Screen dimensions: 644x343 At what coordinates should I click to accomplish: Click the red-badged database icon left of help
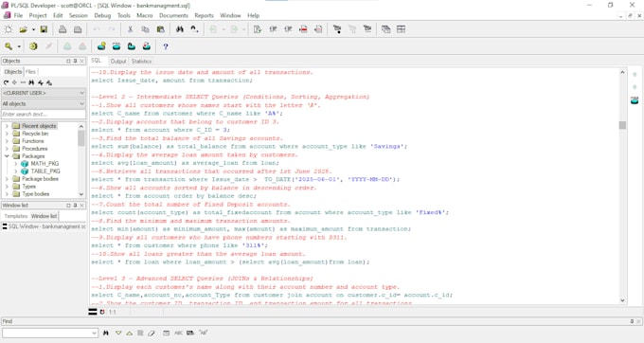pyautogui.click(x=147, y=46)
